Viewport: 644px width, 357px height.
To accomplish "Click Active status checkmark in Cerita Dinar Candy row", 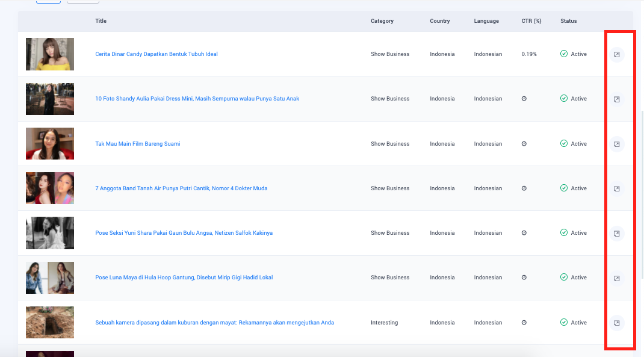I will click(564, 54).
